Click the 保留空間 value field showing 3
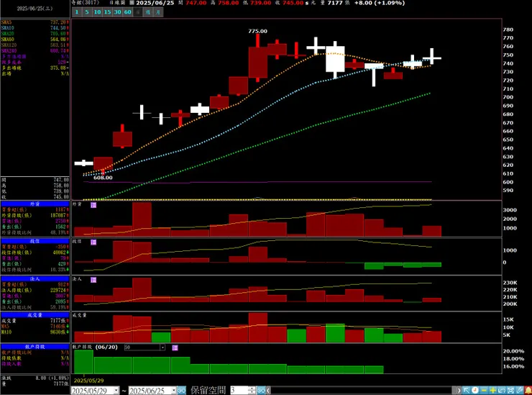 (x=239, y=391)
